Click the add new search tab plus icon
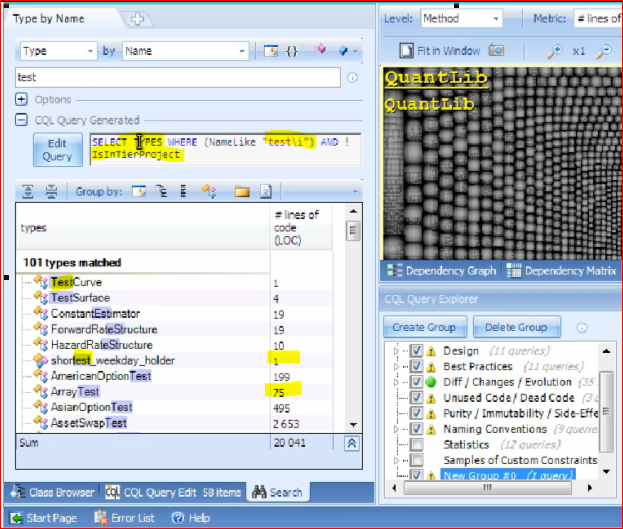 137,19
